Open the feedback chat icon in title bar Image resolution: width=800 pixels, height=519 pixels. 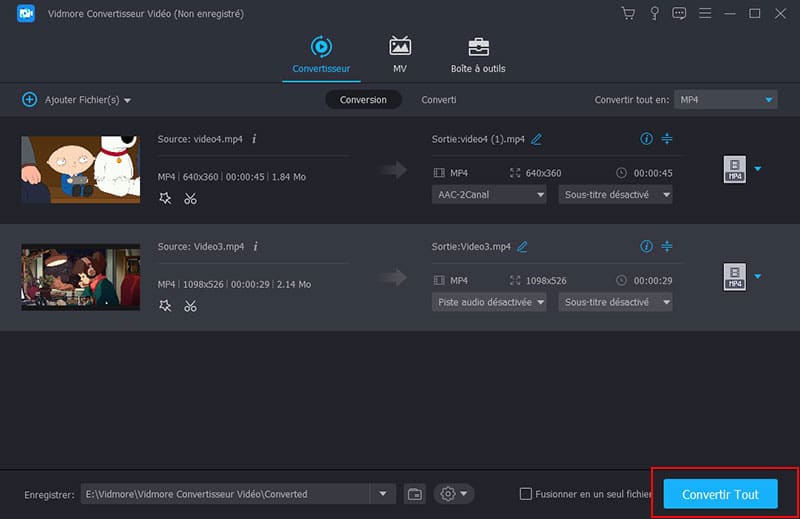(x=679, y=14)
